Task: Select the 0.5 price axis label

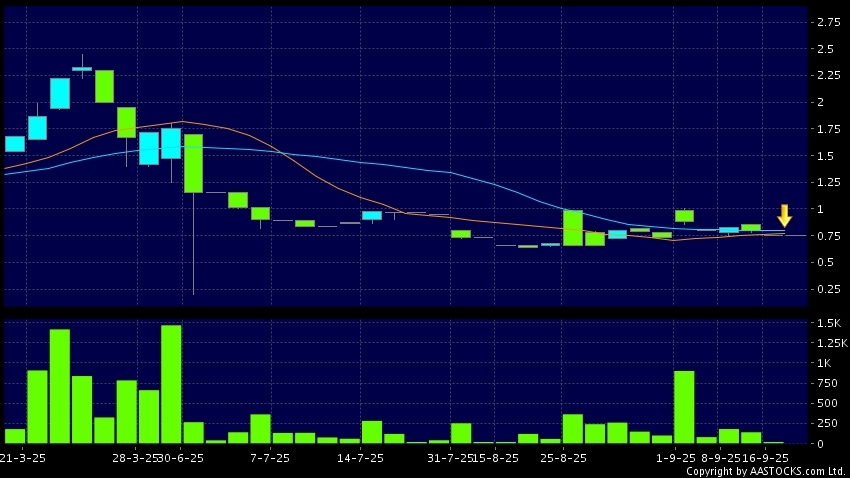Action: pyautogui.click(x=826, y=262)
